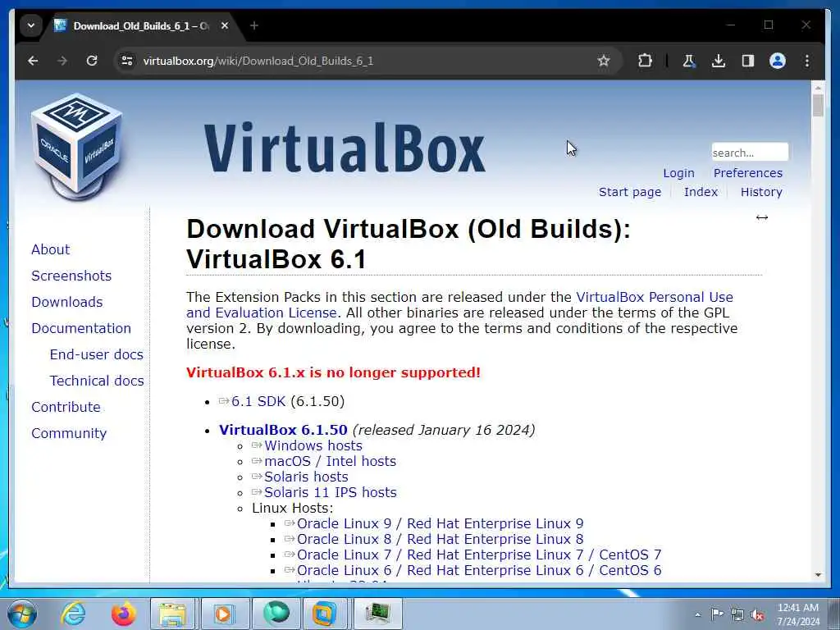Open Documentation in the sidebar

click(81, 328)
